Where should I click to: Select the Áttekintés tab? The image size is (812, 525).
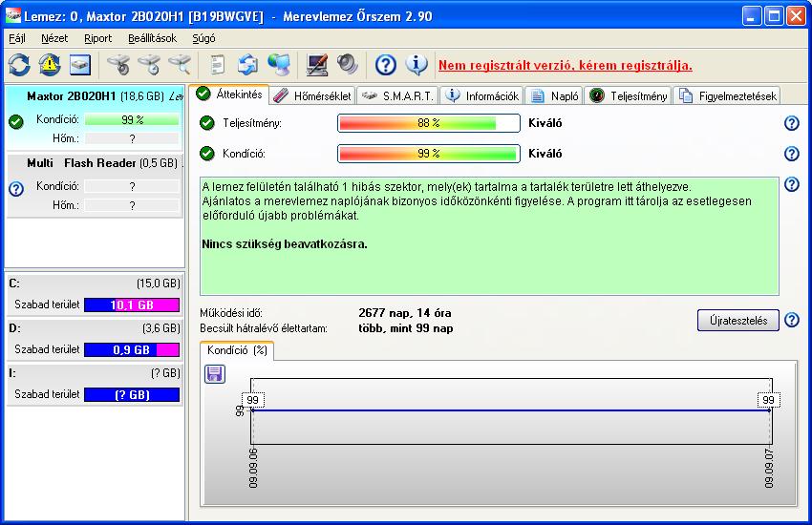click(x=229, y=94)
